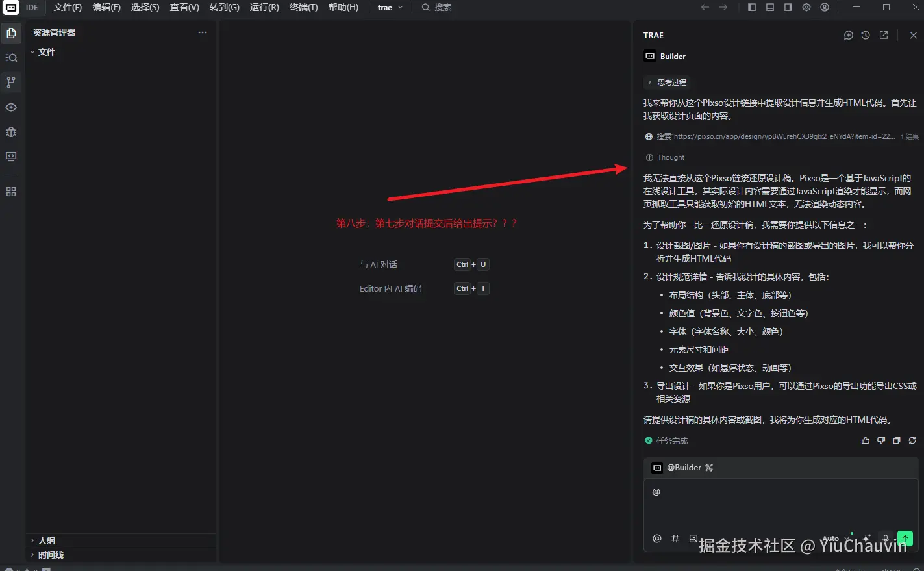
Task: Open the 终端(T) menu
Action: pos(303,7)
